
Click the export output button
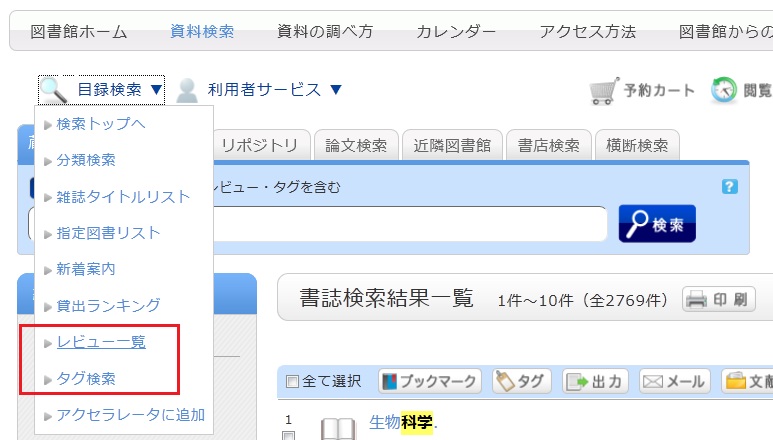click(596, 381)
